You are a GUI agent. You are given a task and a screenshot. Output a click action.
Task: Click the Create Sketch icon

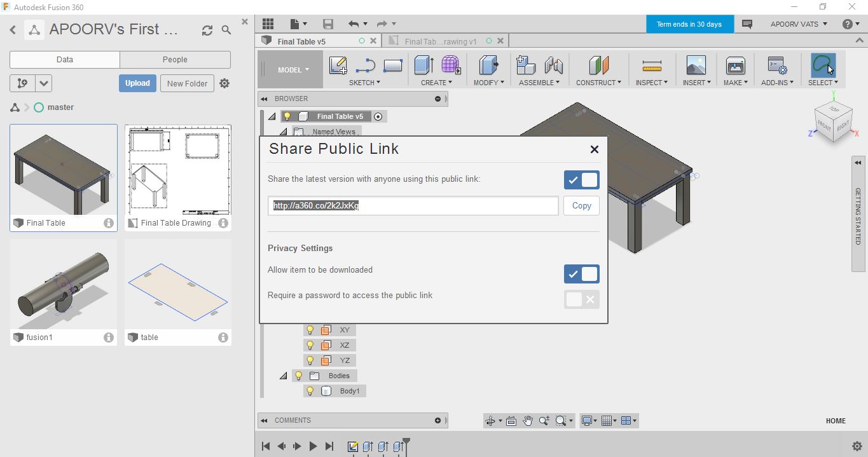pyautogui.click(x=338, y=65)
